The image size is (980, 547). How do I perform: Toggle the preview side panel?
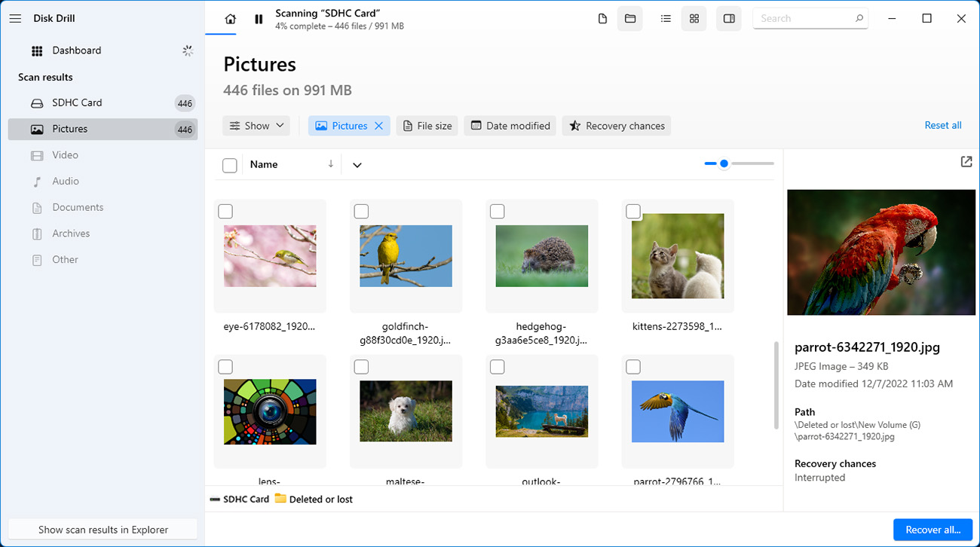click(729, 19)
